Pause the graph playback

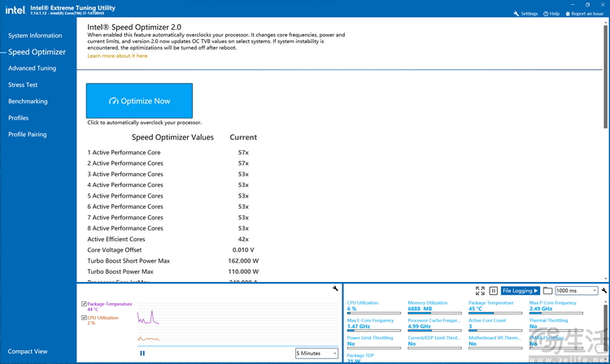click(142, 353)
